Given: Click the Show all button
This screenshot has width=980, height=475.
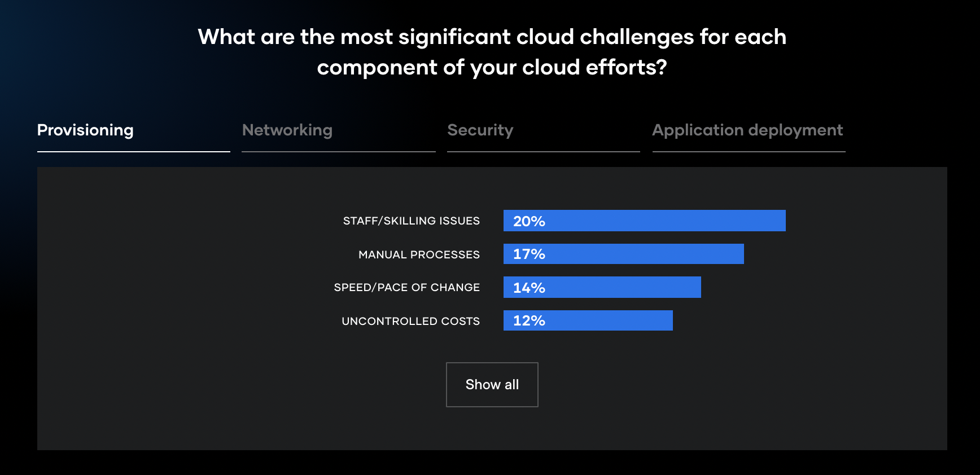Looking at the screenshot, I should [492, 385].
